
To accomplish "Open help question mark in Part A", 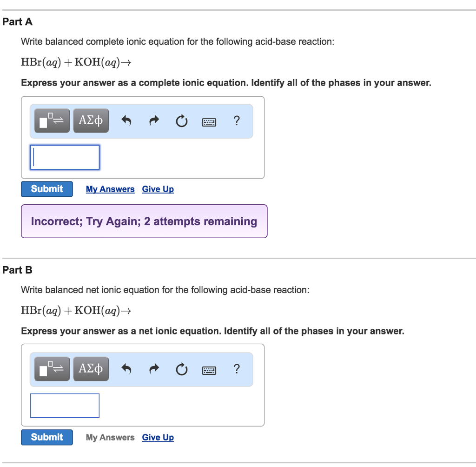I will click(x=237, y=121).
